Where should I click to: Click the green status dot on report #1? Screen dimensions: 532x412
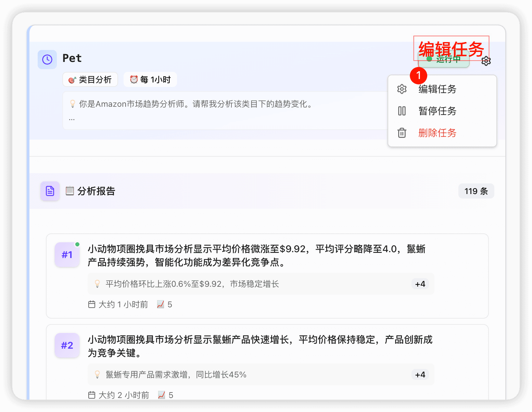point(78,244)
